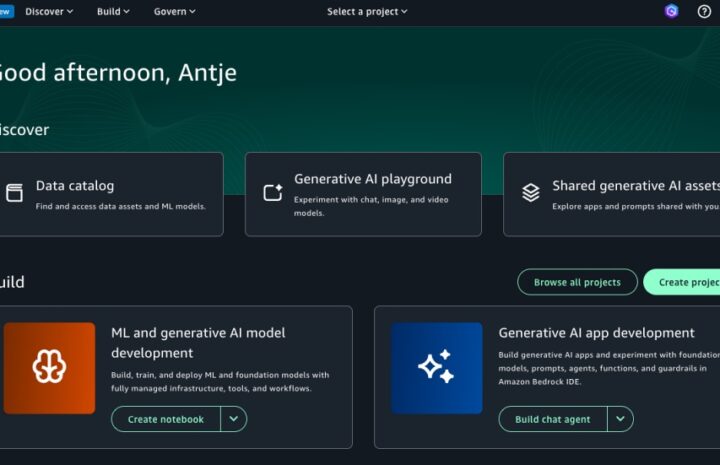Click the Good afternoon, Antje greeting

(118, 73)
